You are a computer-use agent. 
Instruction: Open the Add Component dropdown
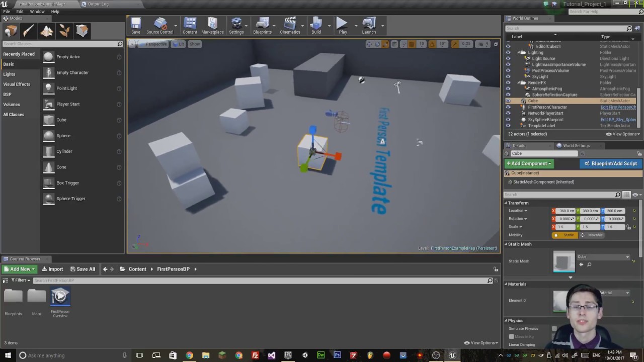click(529, 163)
